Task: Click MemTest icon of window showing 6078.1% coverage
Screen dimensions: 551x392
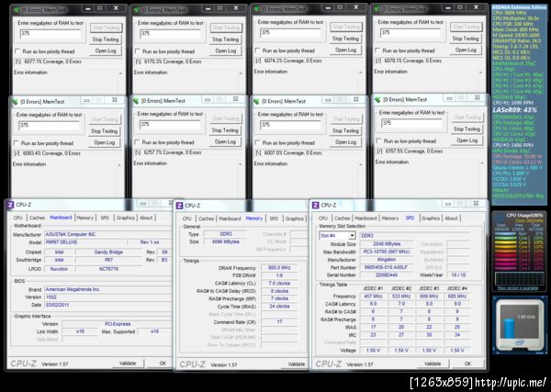Action: pyautogui.click(x=377, y=9)
